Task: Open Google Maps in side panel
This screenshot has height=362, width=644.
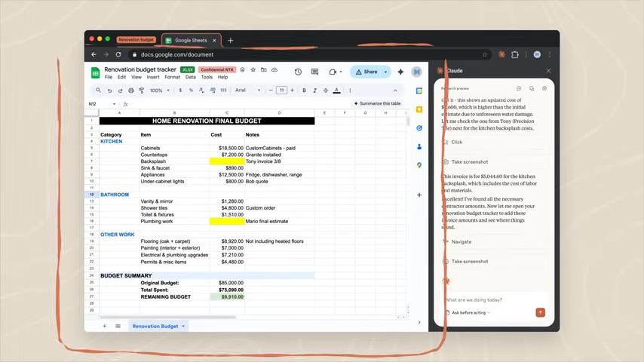Action: (x=419, y=165)
